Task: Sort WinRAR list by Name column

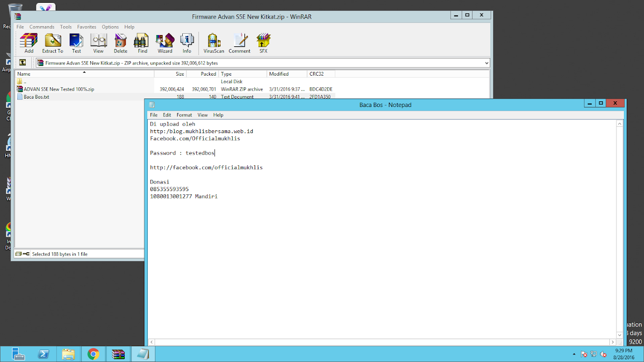Action: [85, 74]
